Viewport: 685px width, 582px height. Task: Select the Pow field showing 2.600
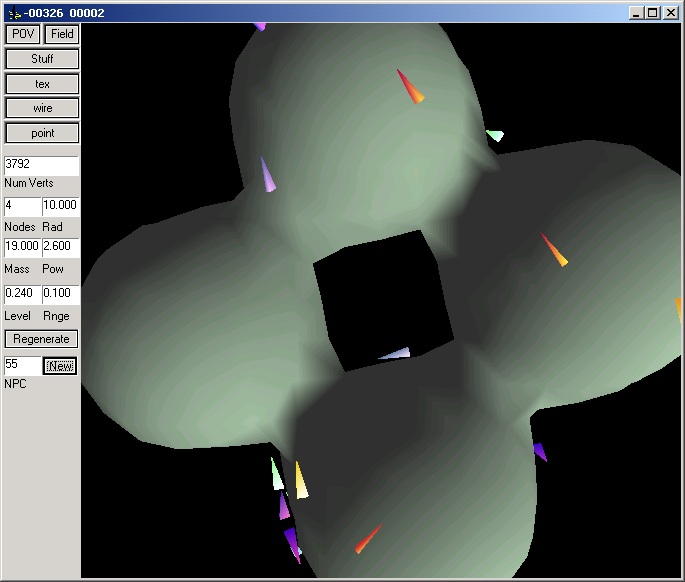[x=60, y=247]
